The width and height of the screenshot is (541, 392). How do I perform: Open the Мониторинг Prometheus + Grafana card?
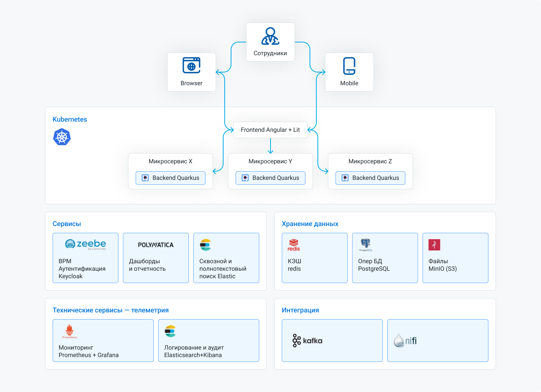point(103,341)
